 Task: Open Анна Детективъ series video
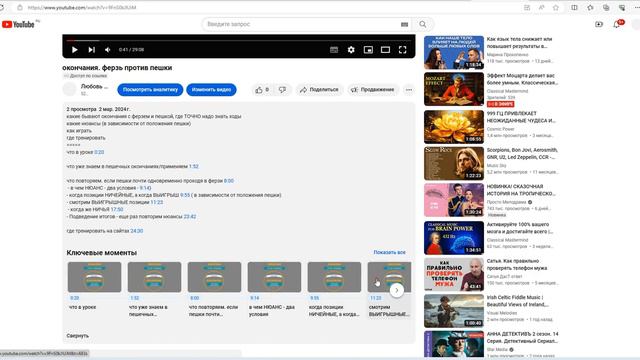click(454, 345)
